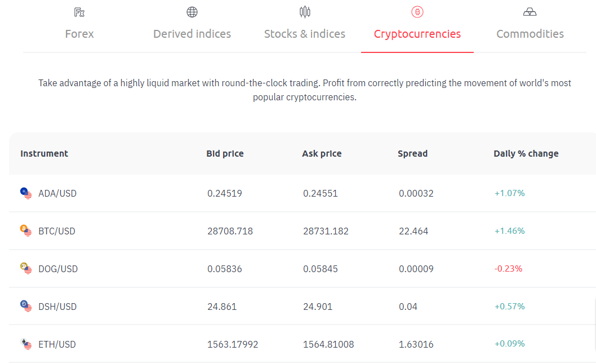
Task: Click the Bid price column header
Action: coord(225,154)
